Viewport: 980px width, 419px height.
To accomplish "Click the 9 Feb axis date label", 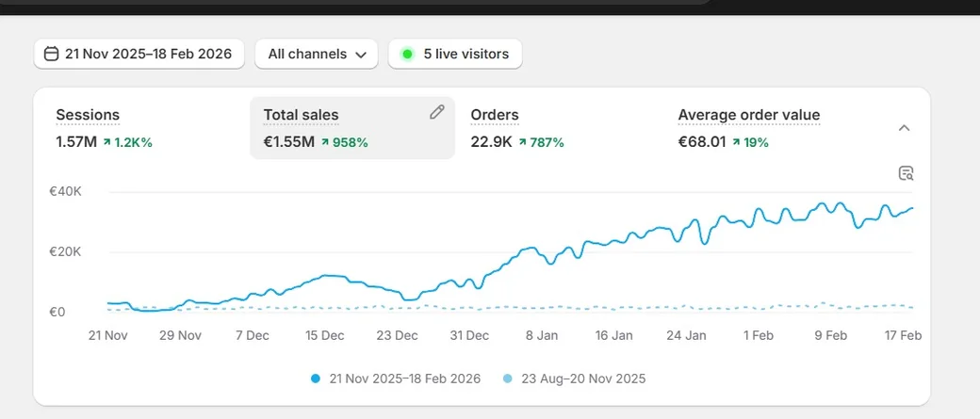I will [830, 335].
